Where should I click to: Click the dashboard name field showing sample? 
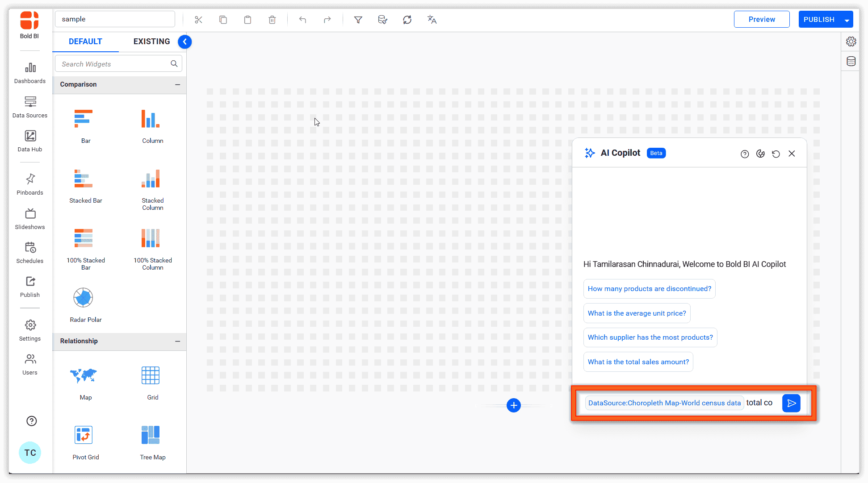coord(114,19)
